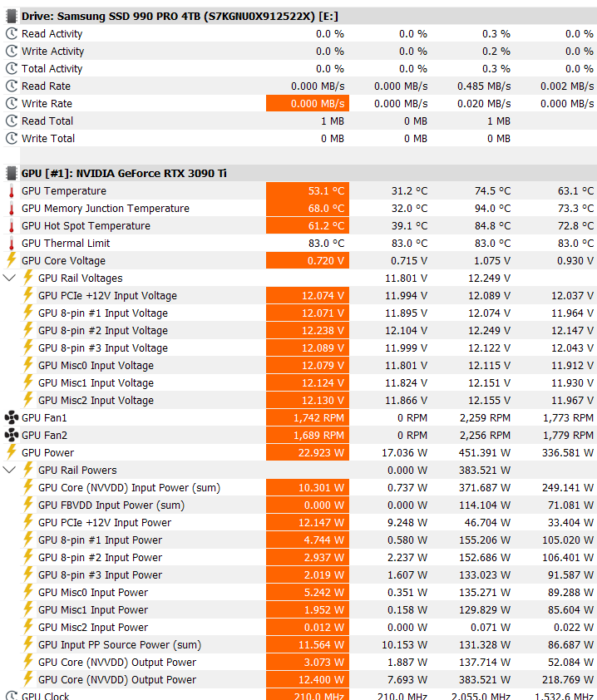Click the GPU Misc2 Input Power bolt icon

(28, 627)
